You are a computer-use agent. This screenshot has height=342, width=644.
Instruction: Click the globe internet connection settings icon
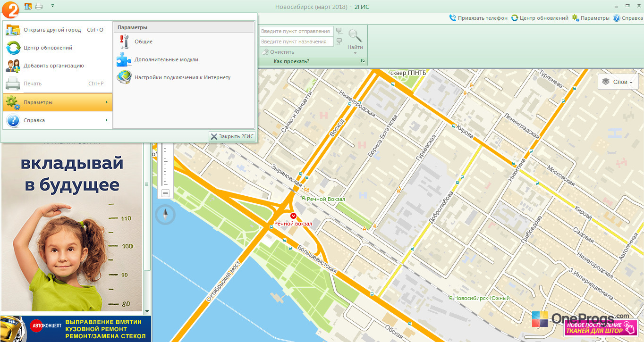coord(124,77)
